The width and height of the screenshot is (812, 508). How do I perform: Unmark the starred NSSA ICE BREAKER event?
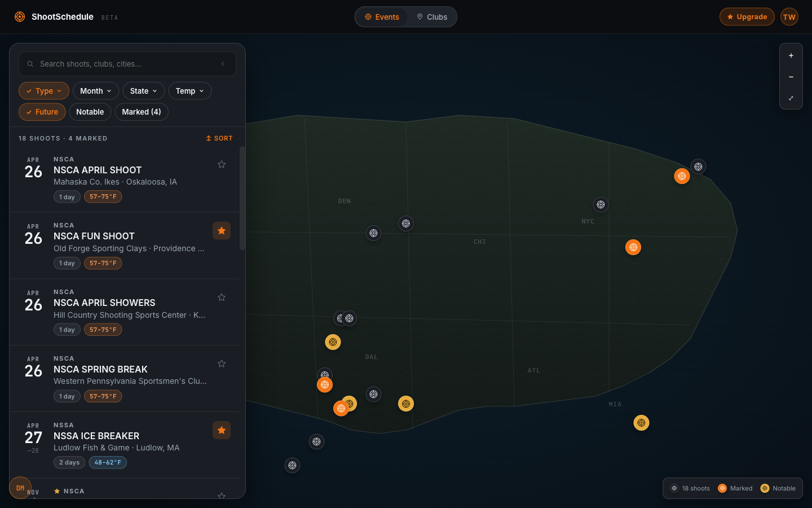tap(222, 430)
